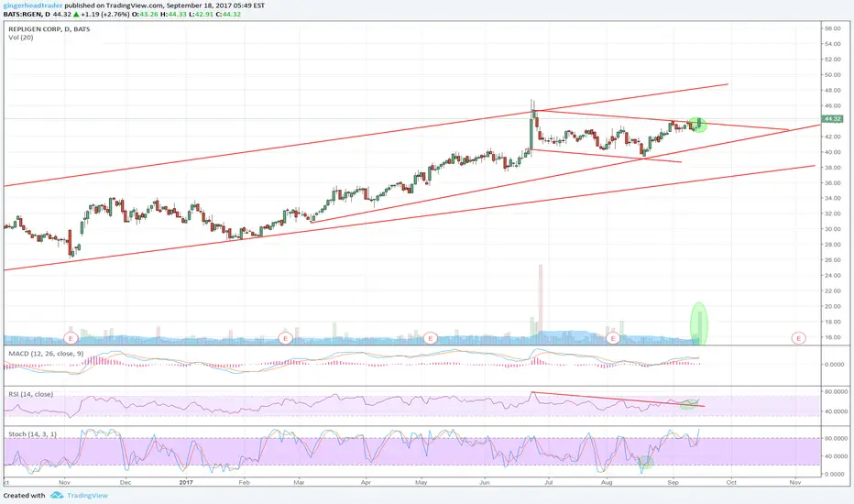Click the Oct label on time axis

pyautogui.click(x=731, y=482)
